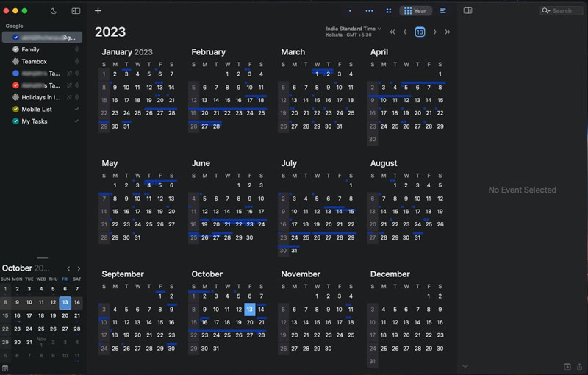Toggle the left sidebar panel icon

coord(76,11)
